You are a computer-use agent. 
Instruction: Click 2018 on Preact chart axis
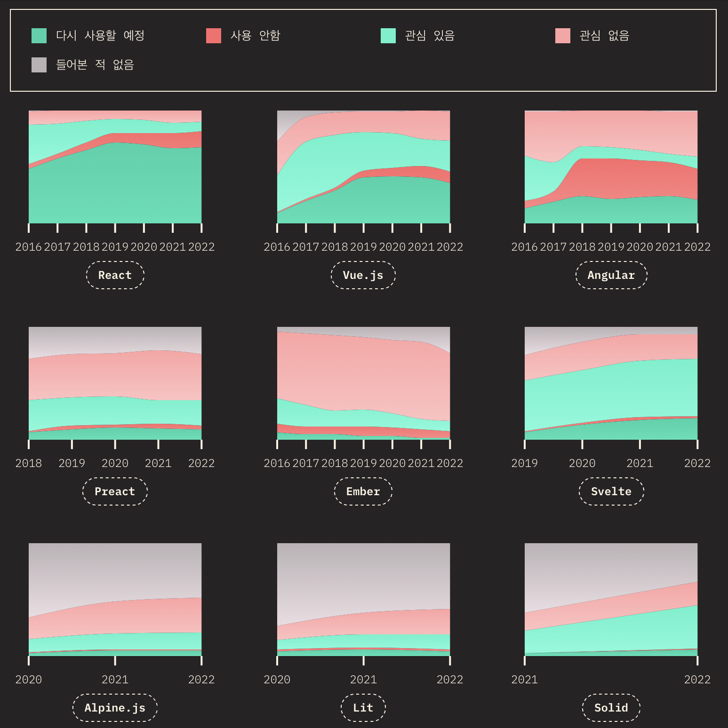coord(29,463)
